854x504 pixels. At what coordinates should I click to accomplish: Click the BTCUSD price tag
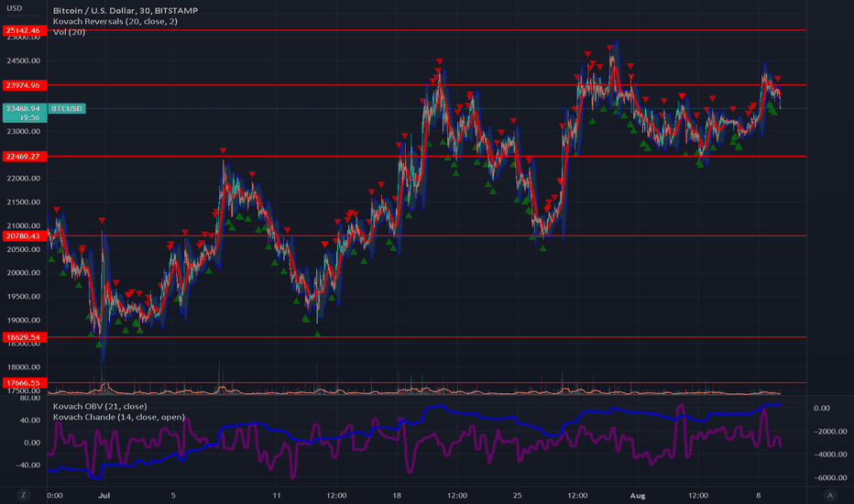[67, 108]
